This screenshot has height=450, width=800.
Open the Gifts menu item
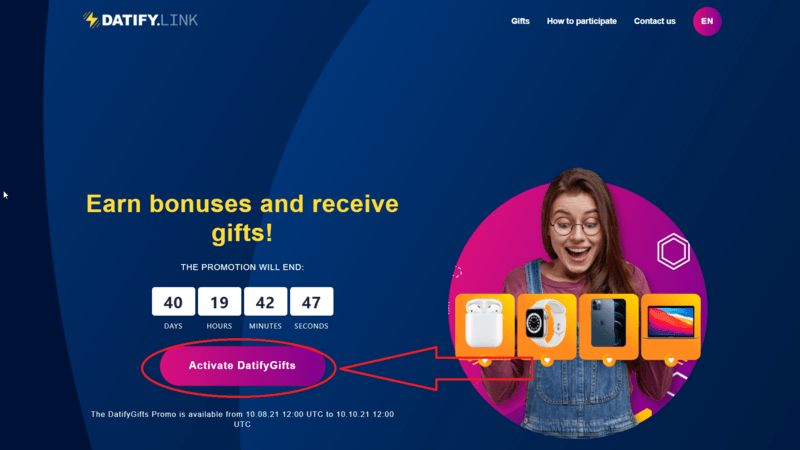pos(520,21)
